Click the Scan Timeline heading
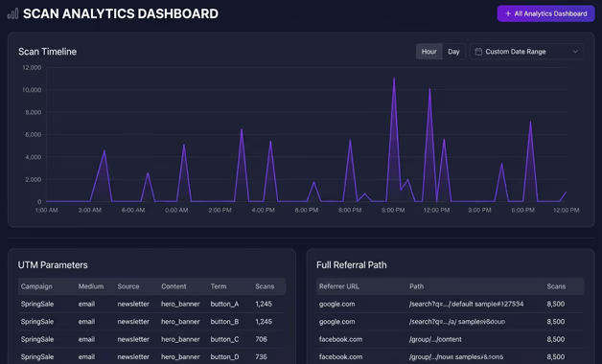This screenshot has height=364, width=602. click(47, 52)
